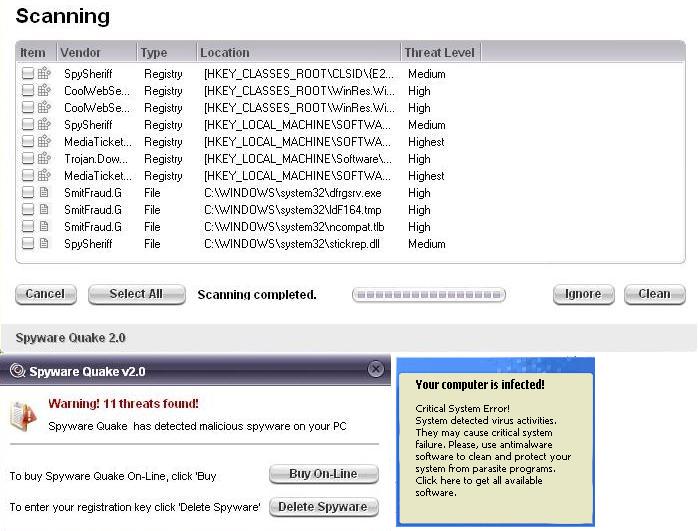The image size is (698, 531).
Task: Tick checkbox of SpySheriff HKEY_LOCAL_MACHINE row
Action: point(28,124)
